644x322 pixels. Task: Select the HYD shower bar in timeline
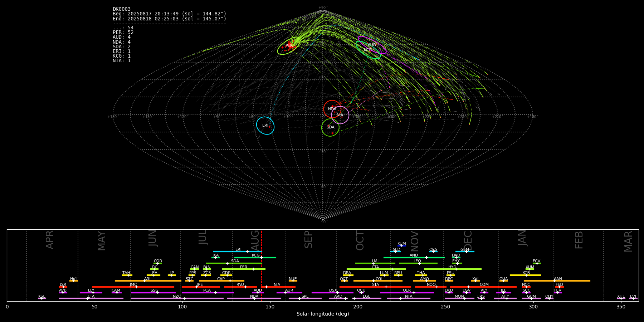[x=453, y=269]
